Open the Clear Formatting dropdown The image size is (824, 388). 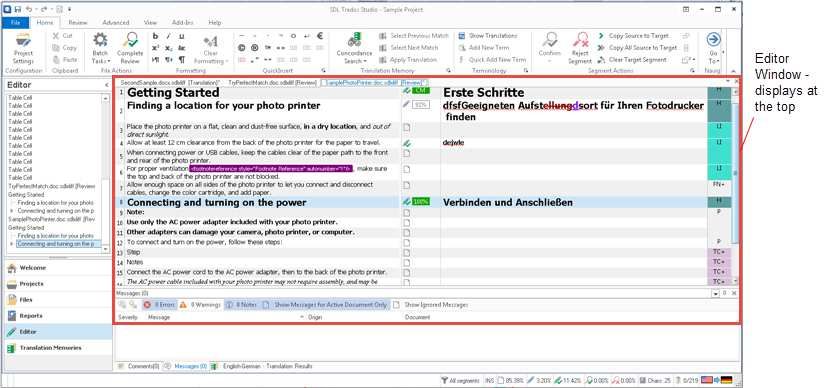pyautogui.click(x=210, y=50)
